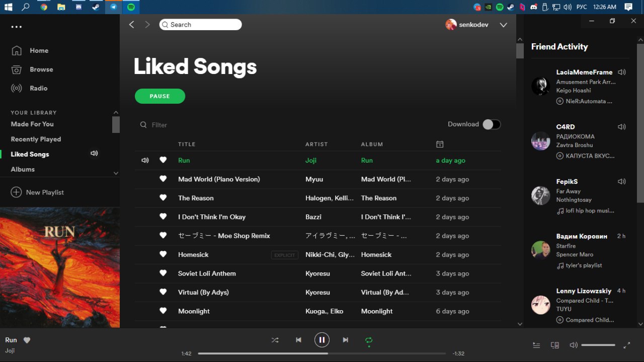Mute with volume speaker icon
This screenshot has height=362, width=644.
(x=573, y=345)
